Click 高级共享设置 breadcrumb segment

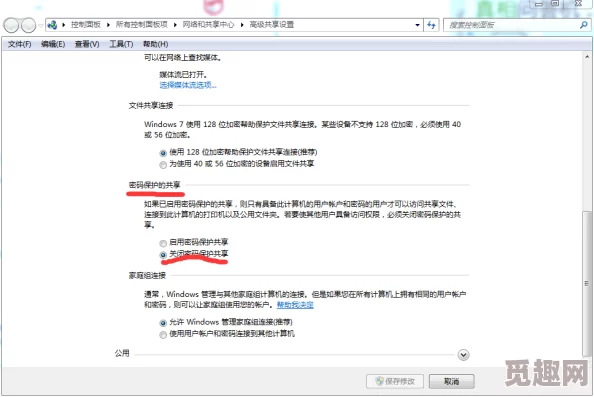pos(272,25)
